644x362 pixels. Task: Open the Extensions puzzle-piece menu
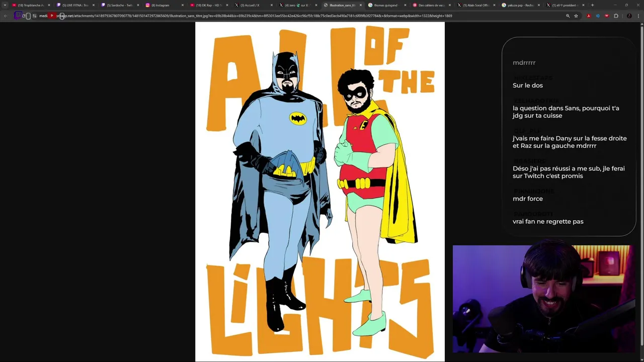click(616, 16)
